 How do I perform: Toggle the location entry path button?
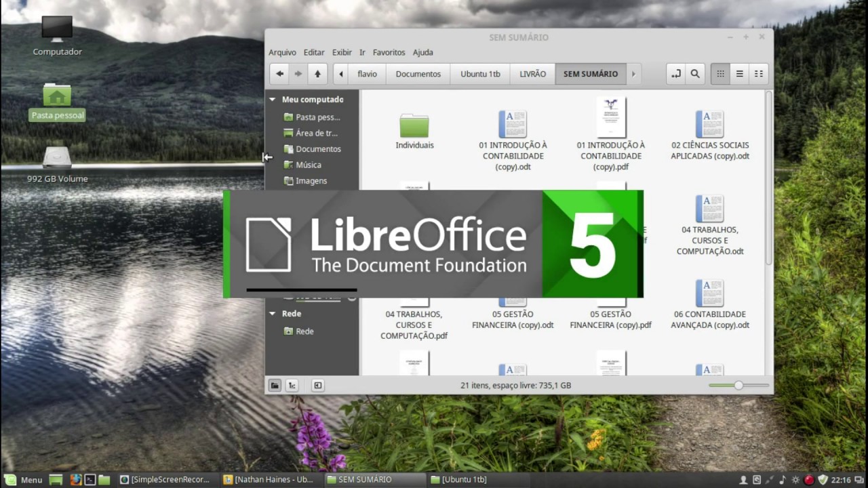click(675, 74)
